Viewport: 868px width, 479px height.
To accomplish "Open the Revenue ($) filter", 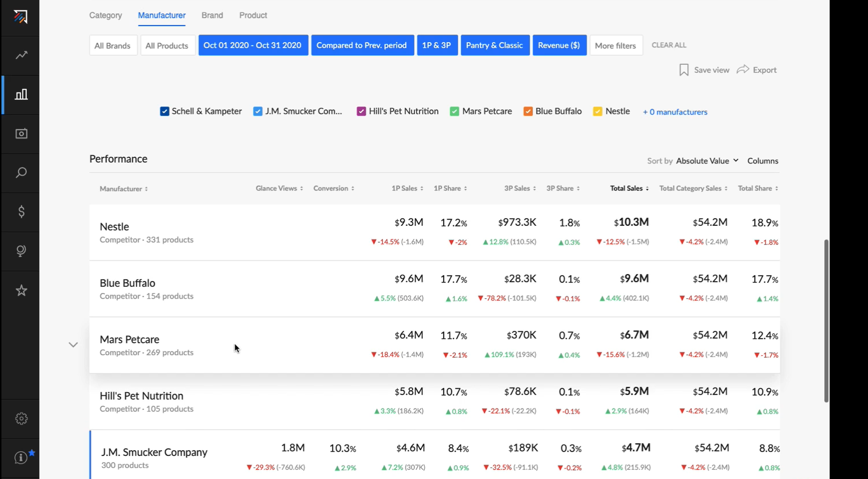I will pos(559,45).
